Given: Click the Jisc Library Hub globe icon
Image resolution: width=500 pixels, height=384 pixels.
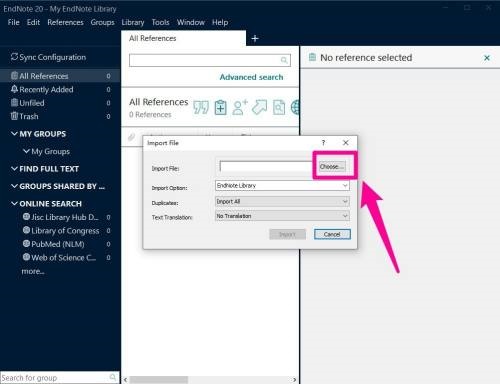Looking at the screenshot, I should coord(26,217).
